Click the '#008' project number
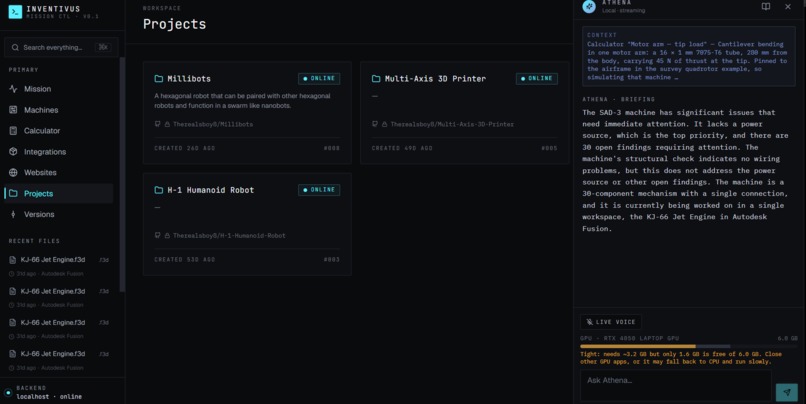 (x=332, y=148)
